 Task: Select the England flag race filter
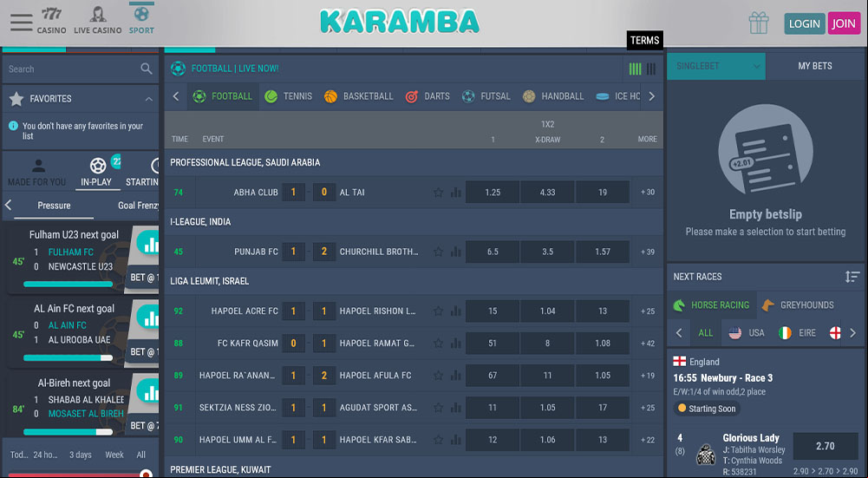point(835,333)
